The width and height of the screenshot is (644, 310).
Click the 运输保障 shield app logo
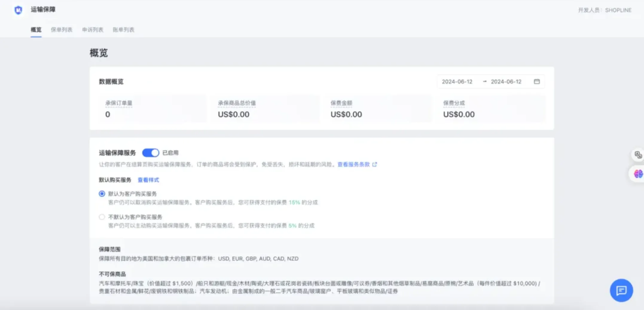tap(18, 10)
